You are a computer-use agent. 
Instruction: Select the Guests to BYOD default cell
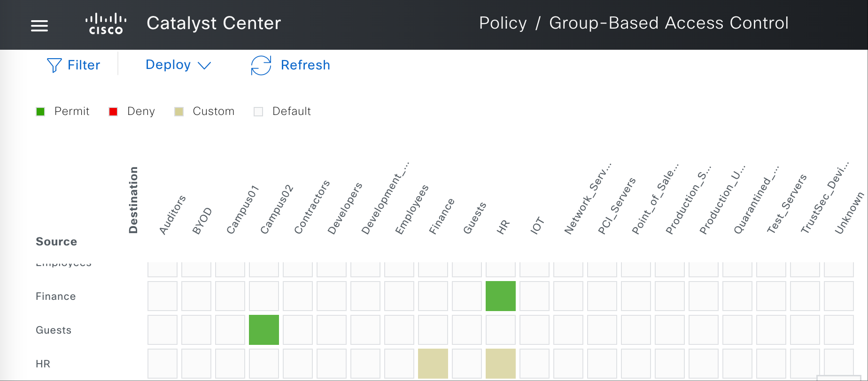pos(196,330)
